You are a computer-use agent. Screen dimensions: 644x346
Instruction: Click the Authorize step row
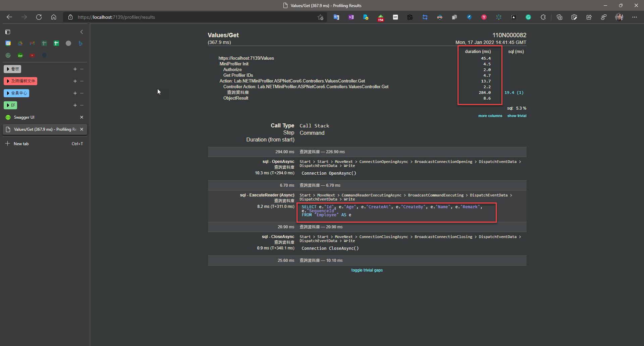pos(232,70)
